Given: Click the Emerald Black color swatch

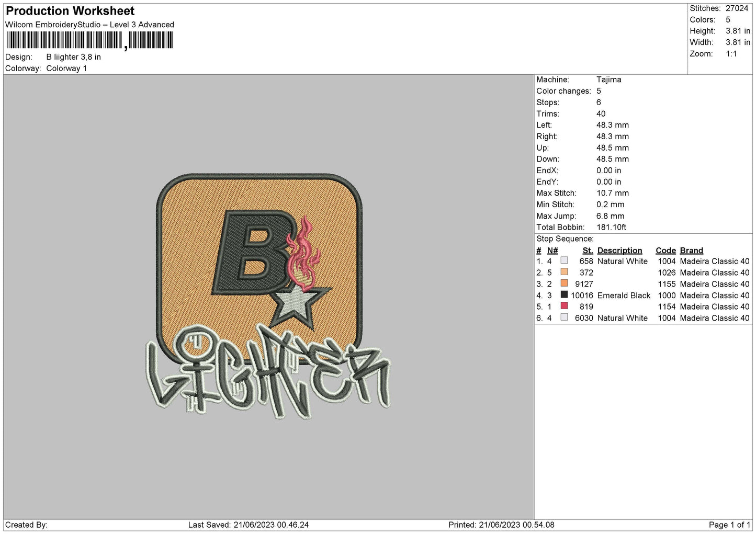Looking at the screenshot, I should tap(564, 295).
